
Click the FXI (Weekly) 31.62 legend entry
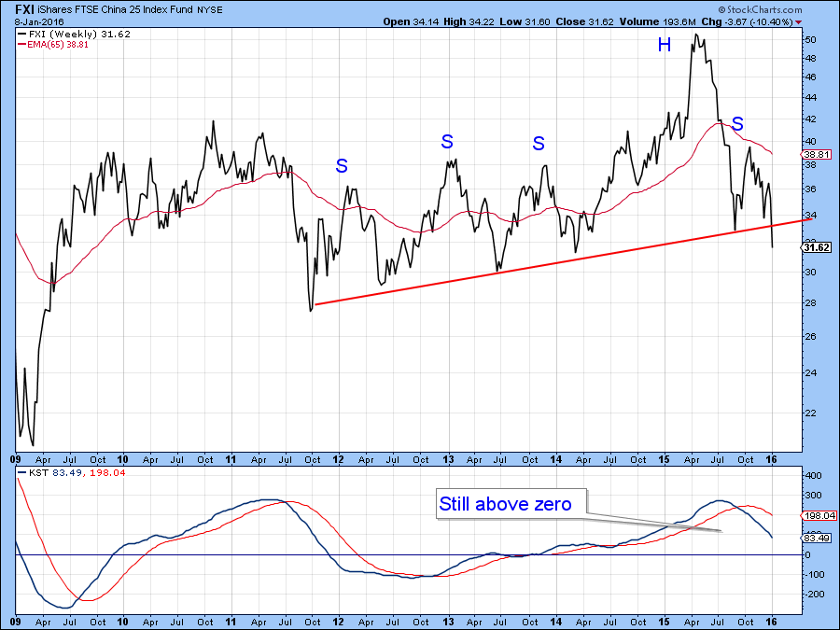[75, 34]
